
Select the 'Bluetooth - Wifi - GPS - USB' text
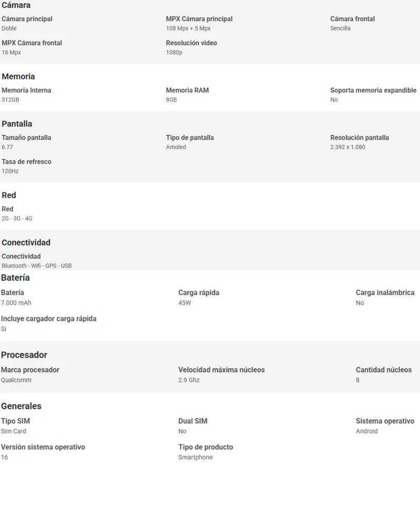[x=37, y=266]
